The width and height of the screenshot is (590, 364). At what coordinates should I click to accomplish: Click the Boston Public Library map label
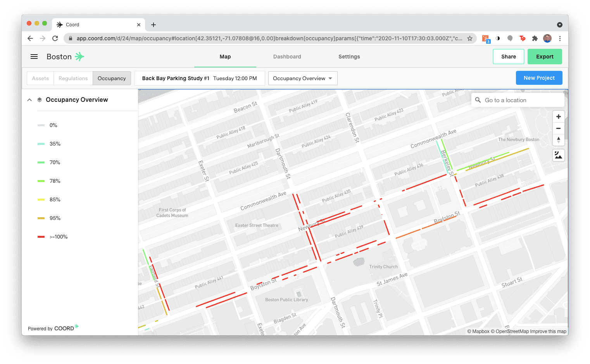(x=286, y=300)
